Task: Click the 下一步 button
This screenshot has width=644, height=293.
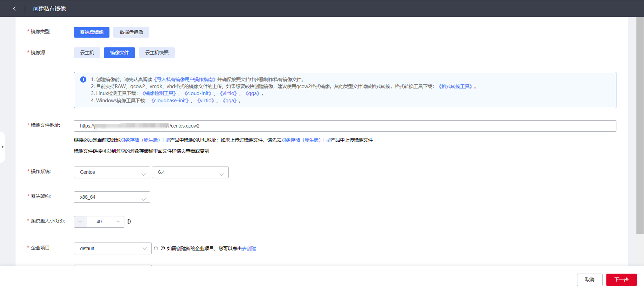Action: tap(621, 280)
